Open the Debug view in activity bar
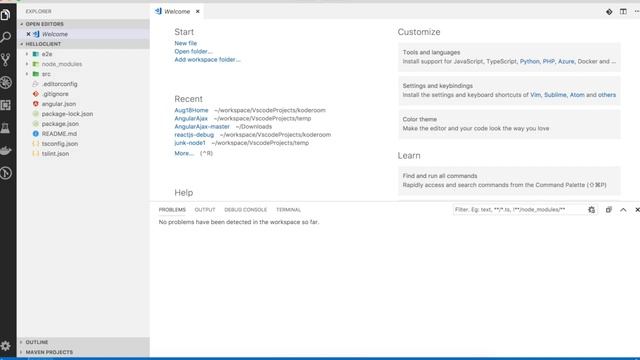This screenshot has height=360, width=640. click(6, 82)
